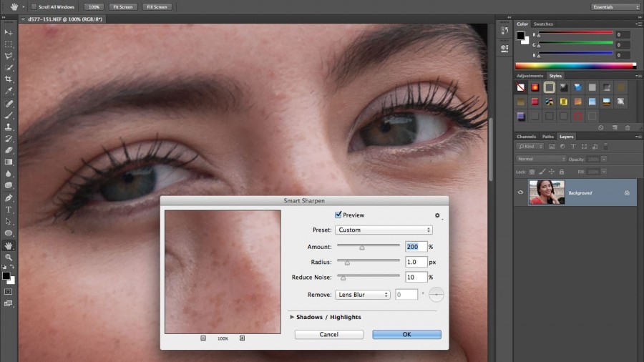Viewport: 644px width, 362px height.
Task: Toggle pixel layer filter in Layers
Action: pyautogui.click(x=552, y=147)
